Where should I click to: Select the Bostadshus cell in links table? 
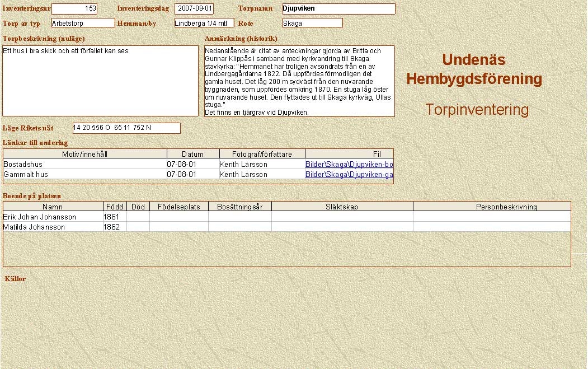pos(84,165)
